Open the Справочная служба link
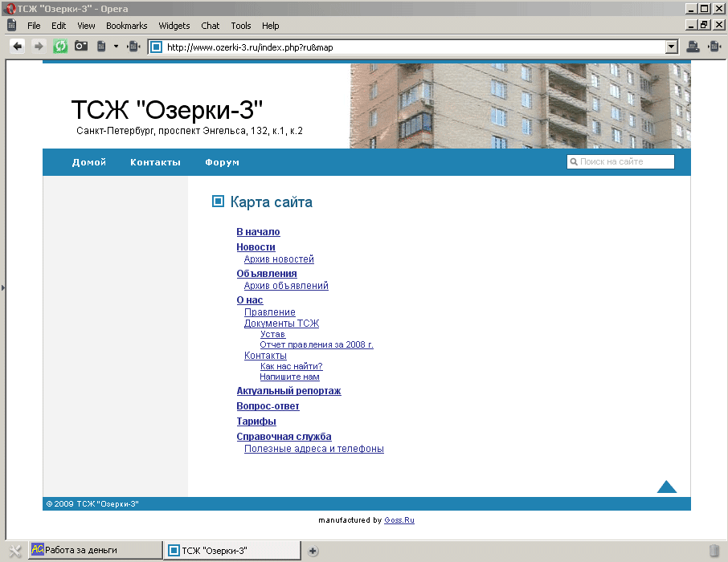Viewport: 728px width, 562px height. (x=284, y=437)
